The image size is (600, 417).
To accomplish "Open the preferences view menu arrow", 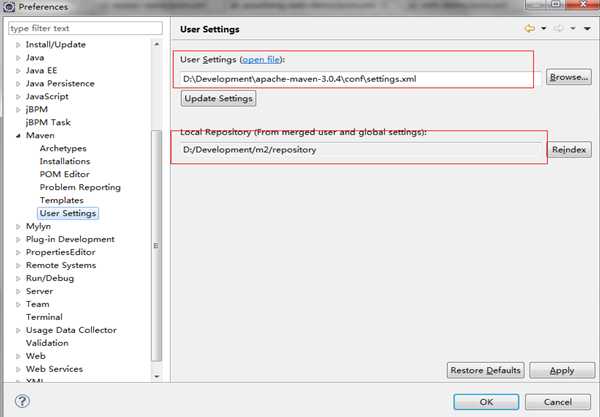I will 587,29.
